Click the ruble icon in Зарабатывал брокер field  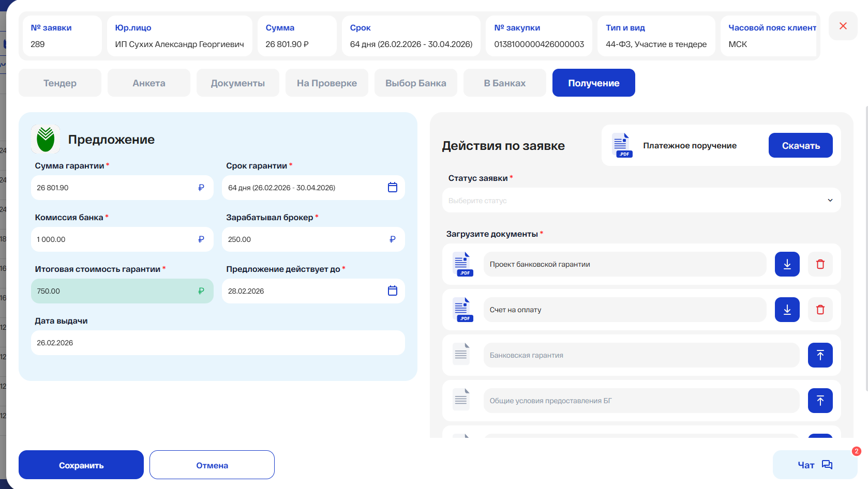tap(393, 239)
